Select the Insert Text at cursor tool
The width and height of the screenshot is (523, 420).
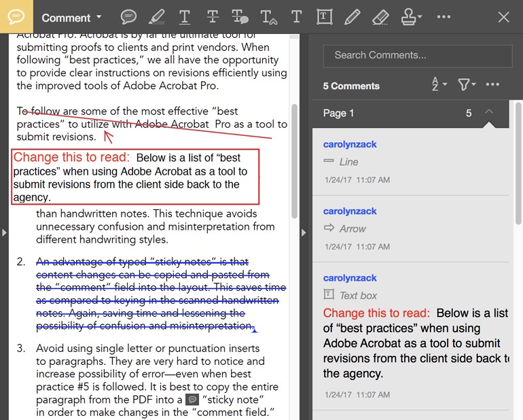click(268, 17)
